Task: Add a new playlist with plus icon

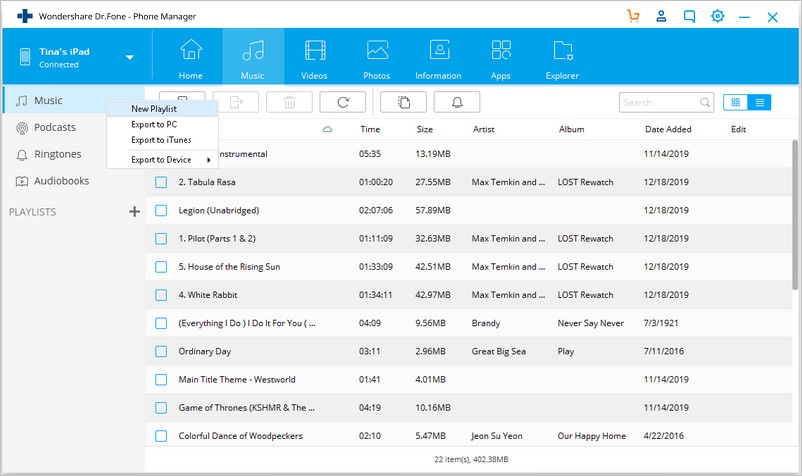Action: coord(134,212)
